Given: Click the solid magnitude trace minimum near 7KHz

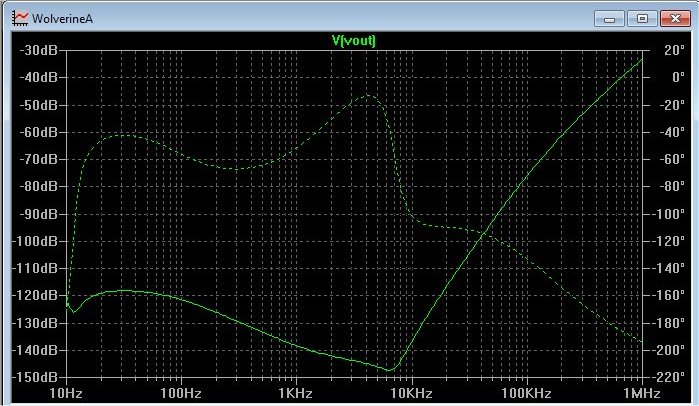Looking at the screenshot, I should [x=390, y=370].
